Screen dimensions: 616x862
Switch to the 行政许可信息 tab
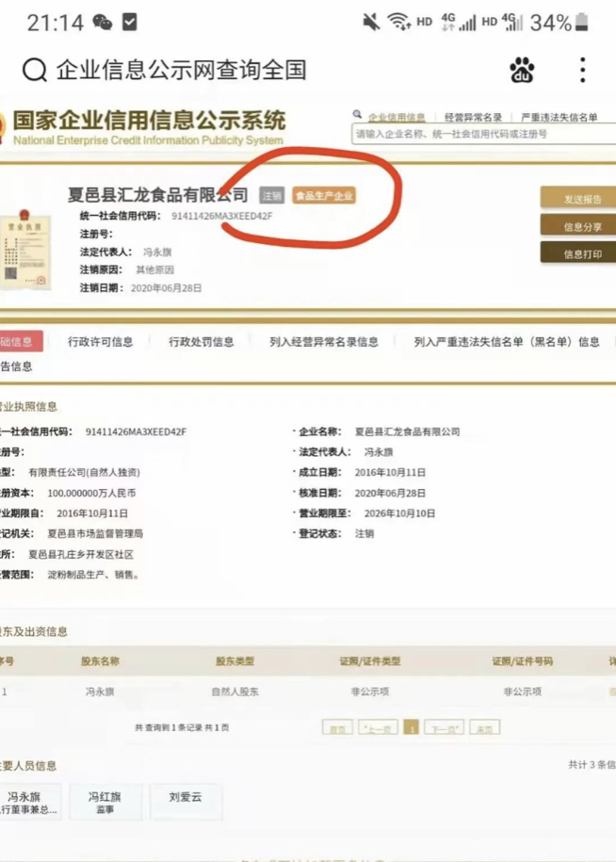[100, 342]
